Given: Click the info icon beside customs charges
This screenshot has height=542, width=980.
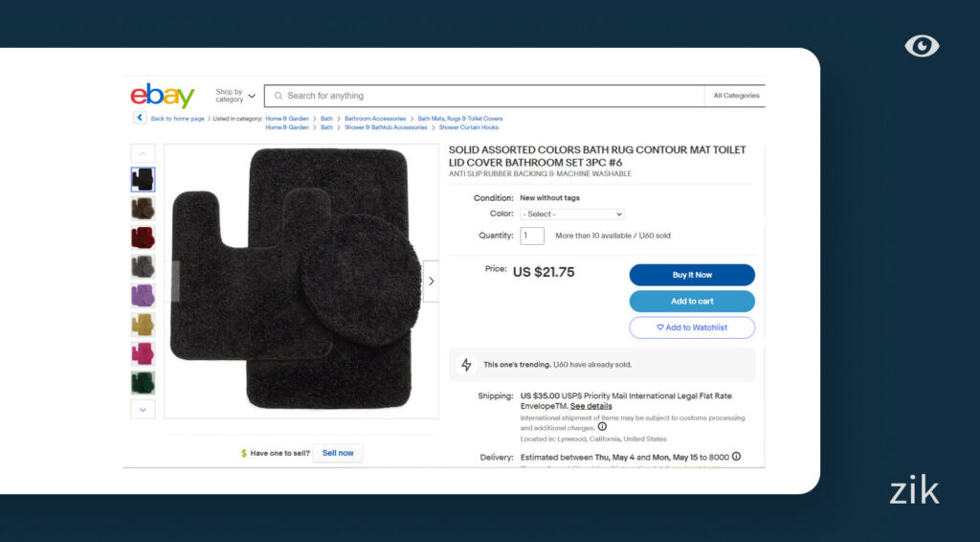Looking at the screenshot, I should [x=602, y=427].
